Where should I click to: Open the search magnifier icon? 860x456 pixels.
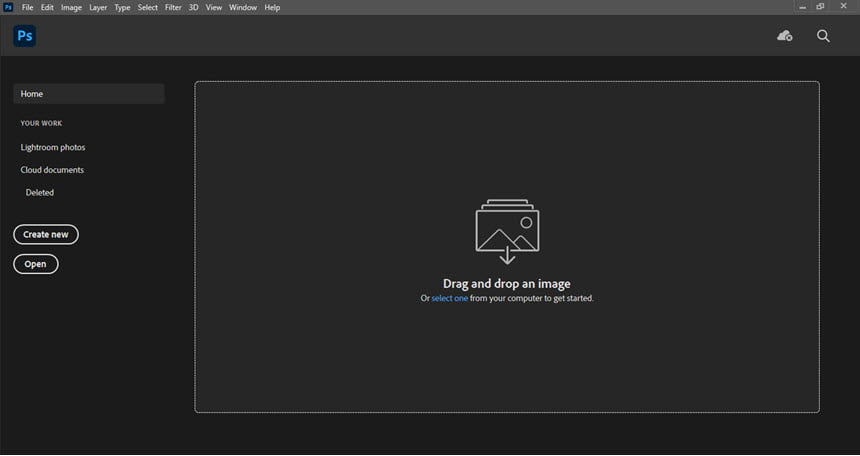[823, 36]
